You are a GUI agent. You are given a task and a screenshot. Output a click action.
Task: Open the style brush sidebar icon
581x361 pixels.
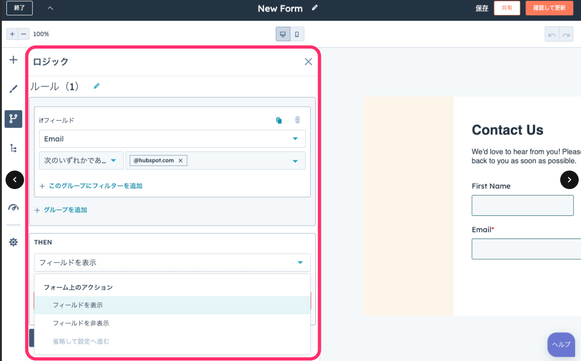[13, 89]
